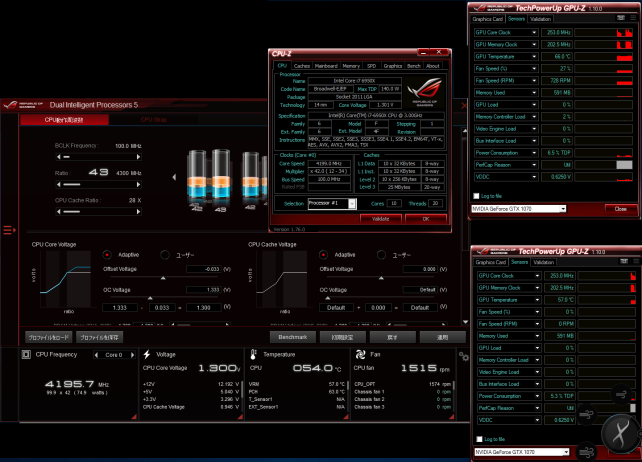Switch to the CPU Strap tab
The height and width of the screenshot is (462, 642).
point(154,120)
